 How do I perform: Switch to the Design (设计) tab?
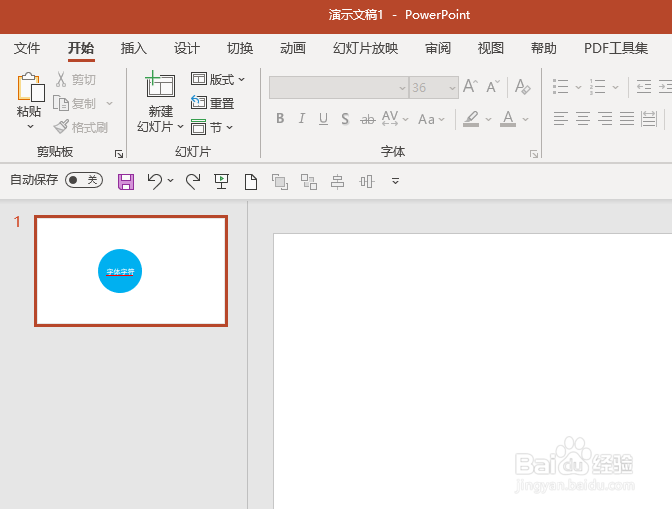[x=187, y=48]
